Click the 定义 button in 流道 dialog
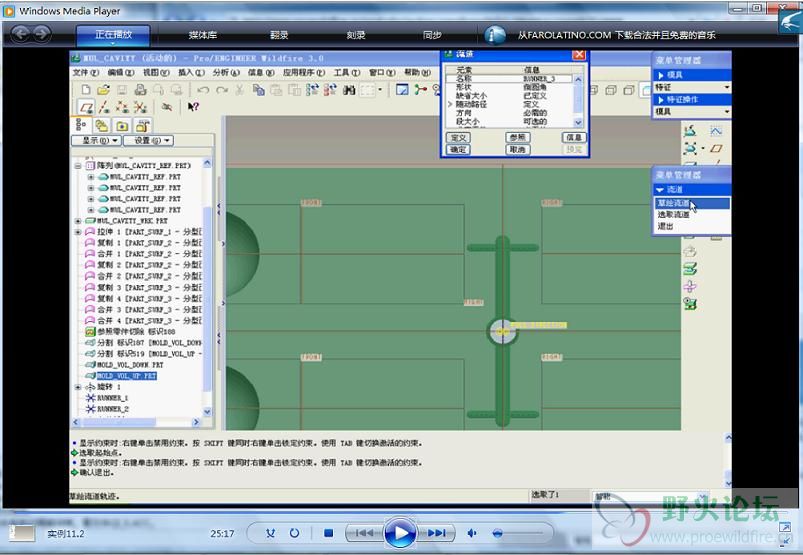The image size is (803, 555). [458, 138]
